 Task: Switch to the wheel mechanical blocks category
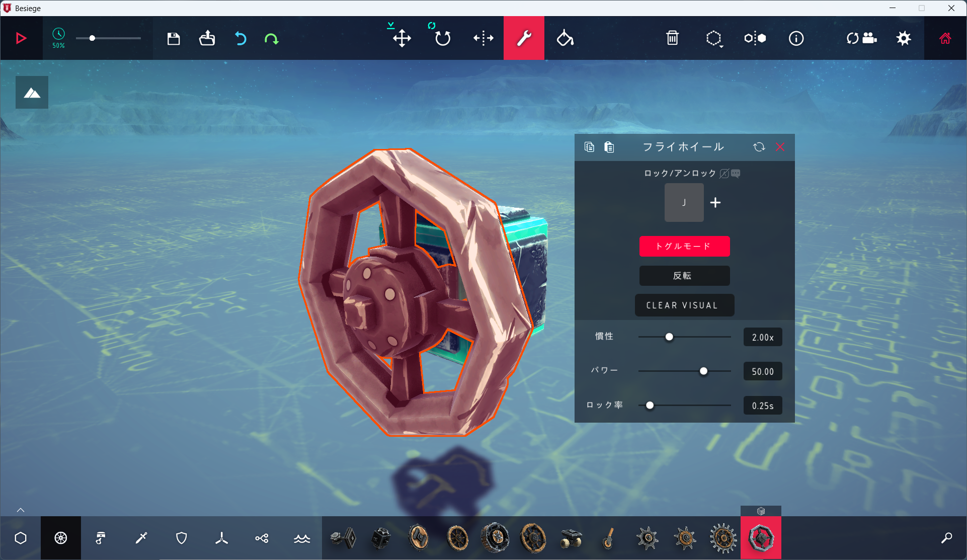[x=61, y=538]
